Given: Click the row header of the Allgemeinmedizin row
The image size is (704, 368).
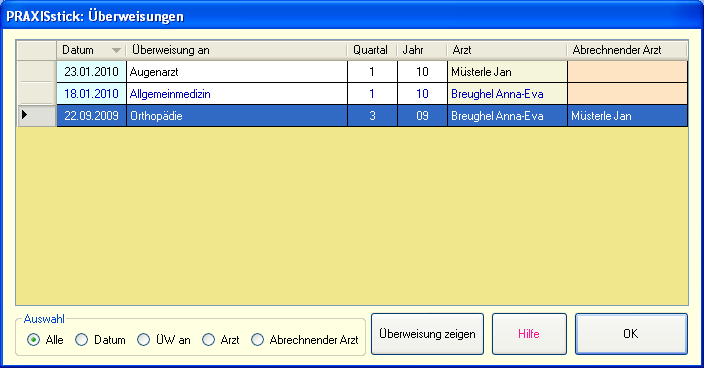Looking at the screenshot, I should pyautogui.click(x=36, y=94).
